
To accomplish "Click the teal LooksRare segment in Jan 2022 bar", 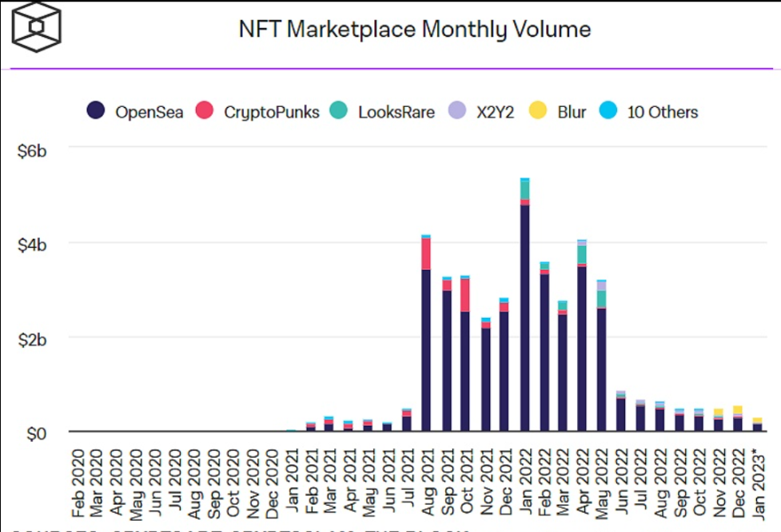I will click(524, 190).
